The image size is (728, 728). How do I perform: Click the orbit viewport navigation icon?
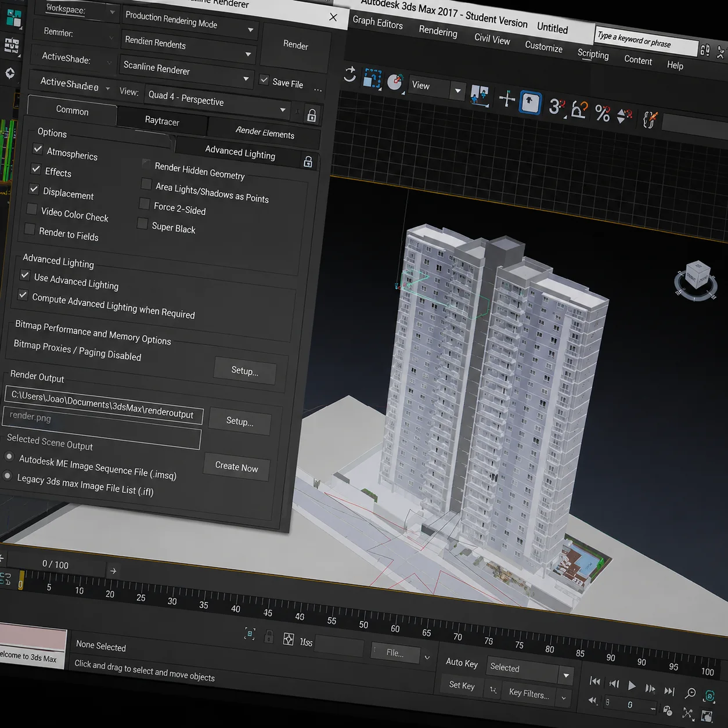(688, 713)
